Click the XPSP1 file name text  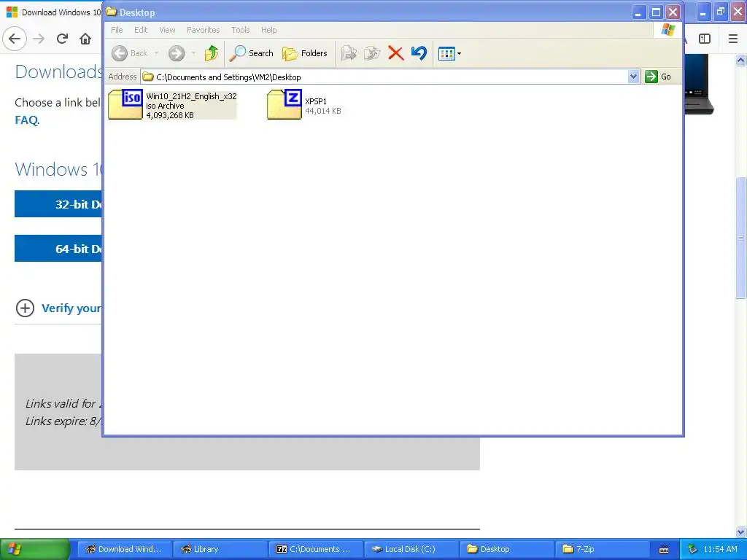316,101
